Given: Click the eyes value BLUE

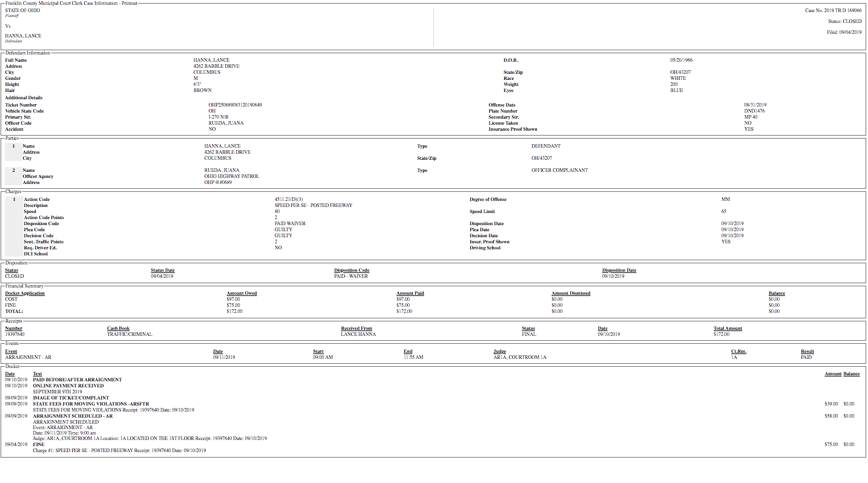Looking at the screenshot, I should (x=677, y=90).
